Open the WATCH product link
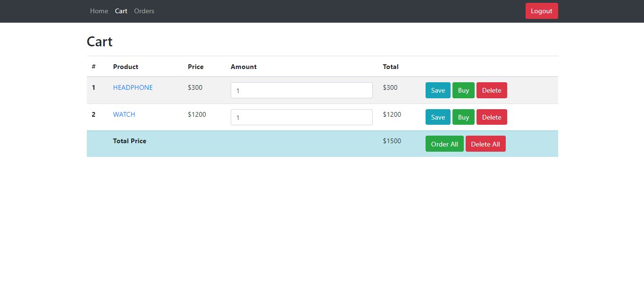The height and width of the screenshot is (293, 644). (124, 114)
